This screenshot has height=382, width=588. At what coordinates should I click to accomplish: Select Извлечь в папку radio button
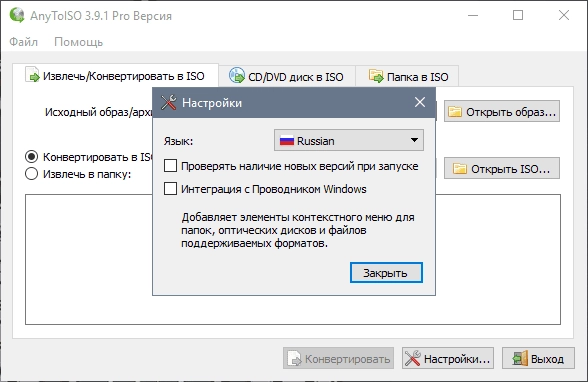(32, 174)
